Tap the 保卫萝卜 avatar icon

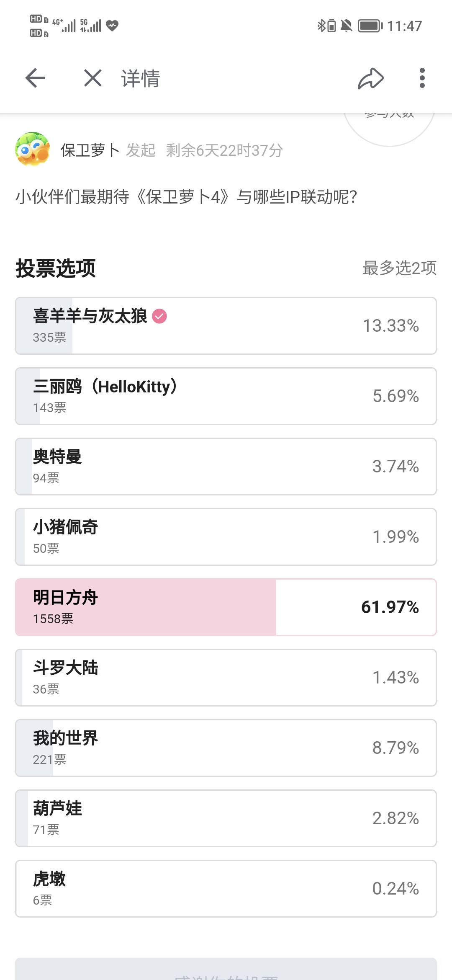(33, 150)
